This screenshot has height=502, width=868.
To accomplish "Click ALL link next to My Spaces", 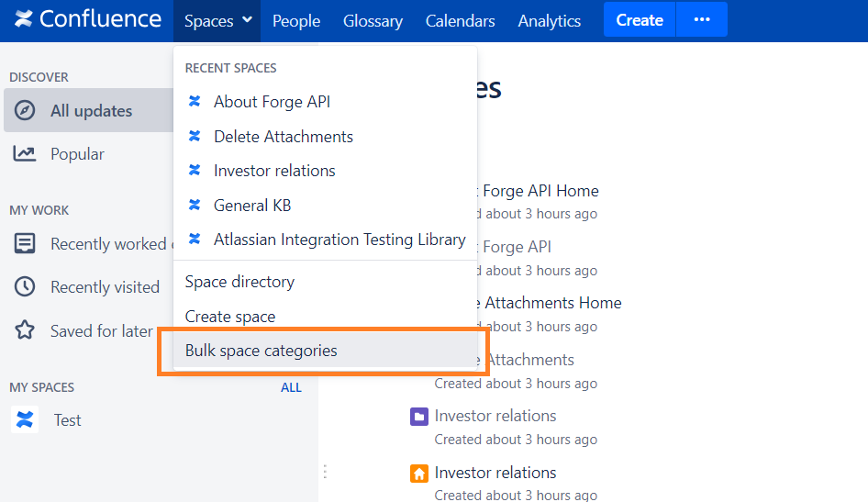I will [291, 387].
